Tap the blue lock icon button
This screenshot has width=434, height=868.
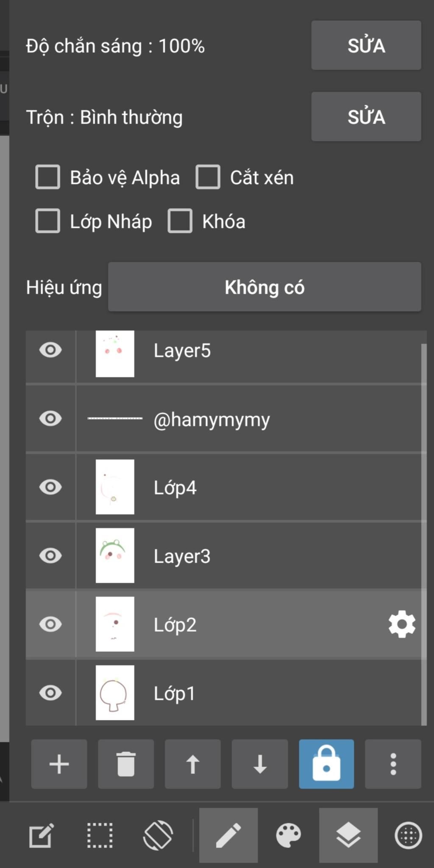326,764
